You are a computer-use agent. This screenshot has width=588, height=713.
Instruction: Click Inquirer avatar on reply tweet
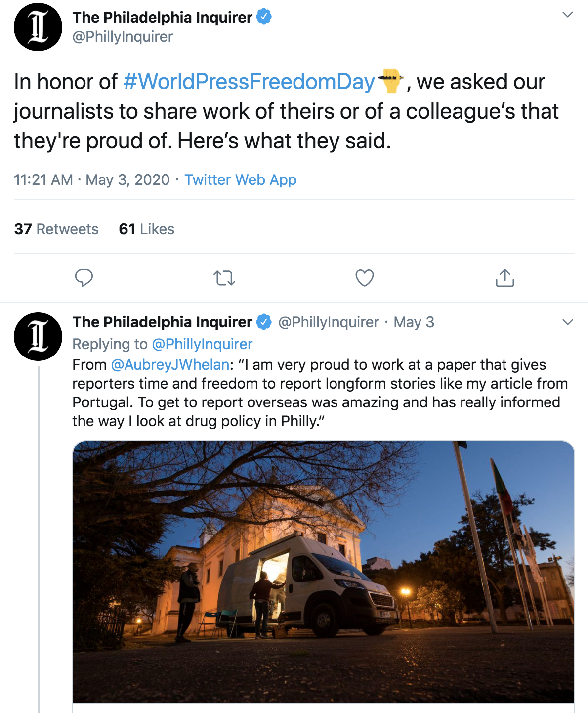pos(38,336)
